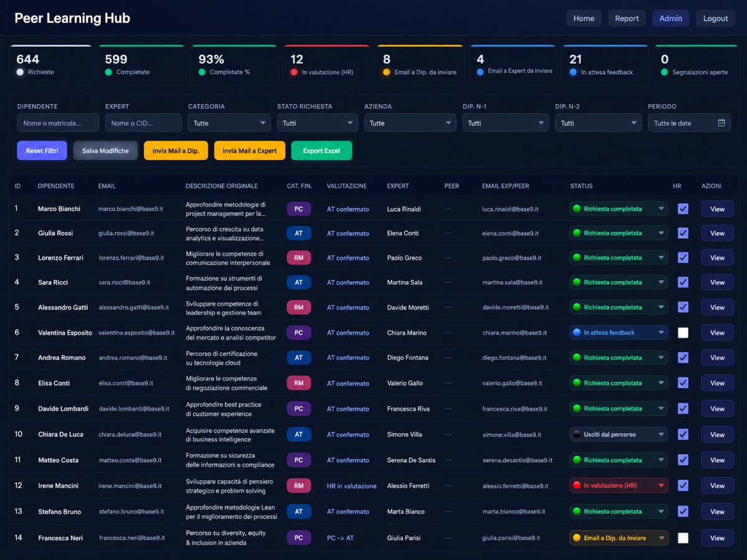Open the Report page
Viewport: 747px width, 560px height.
coord(627,19)
